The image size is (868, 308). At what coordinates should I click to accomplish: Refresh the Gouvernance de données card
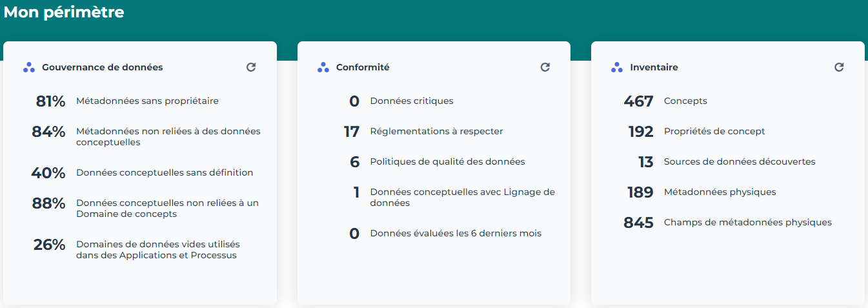coord(251,67)
